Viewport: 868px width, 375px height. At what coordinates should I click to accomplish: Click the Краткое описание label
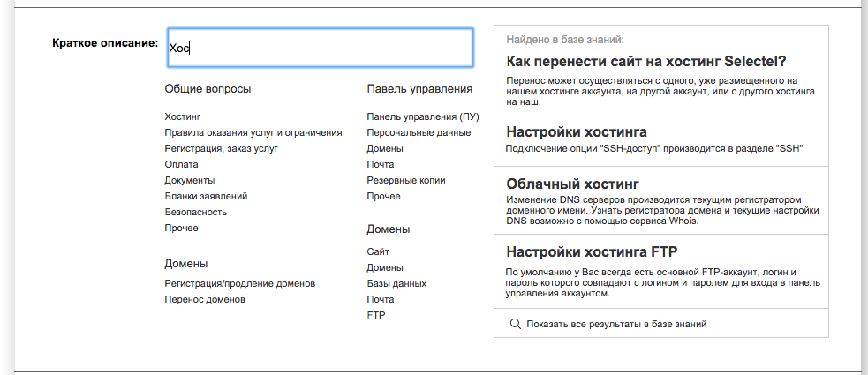[105, 43]
